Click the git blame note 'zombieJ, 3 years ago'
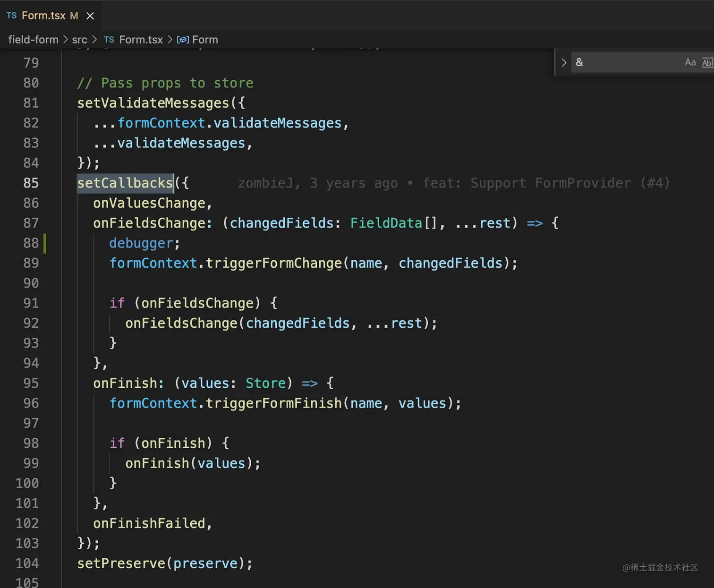 click(x=318, y=183)
